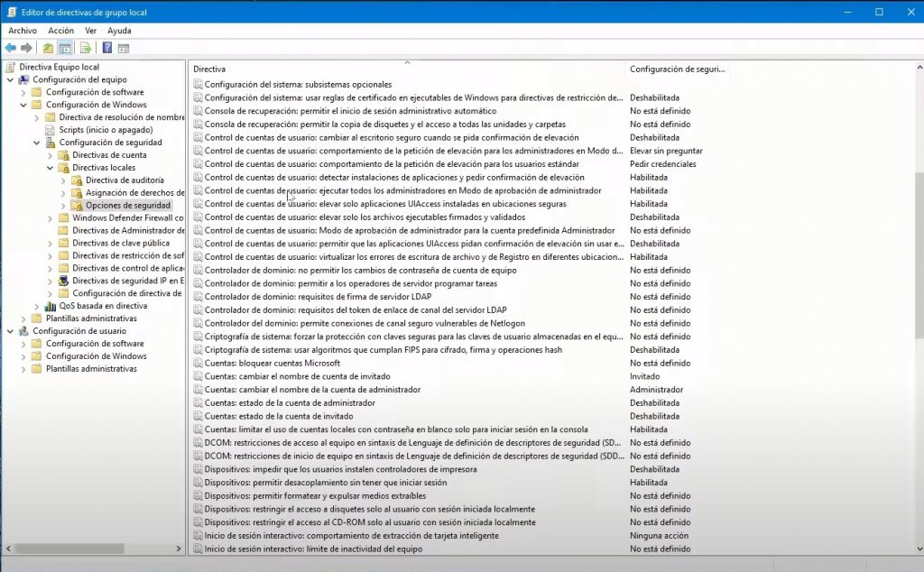
Task: Open the Acción menu
Action: pos(60,31)
